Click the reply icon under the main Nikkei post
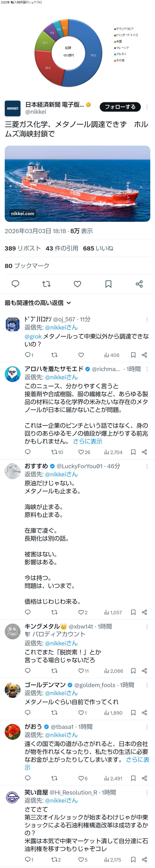155x868 pixels. tap(15, 284)
